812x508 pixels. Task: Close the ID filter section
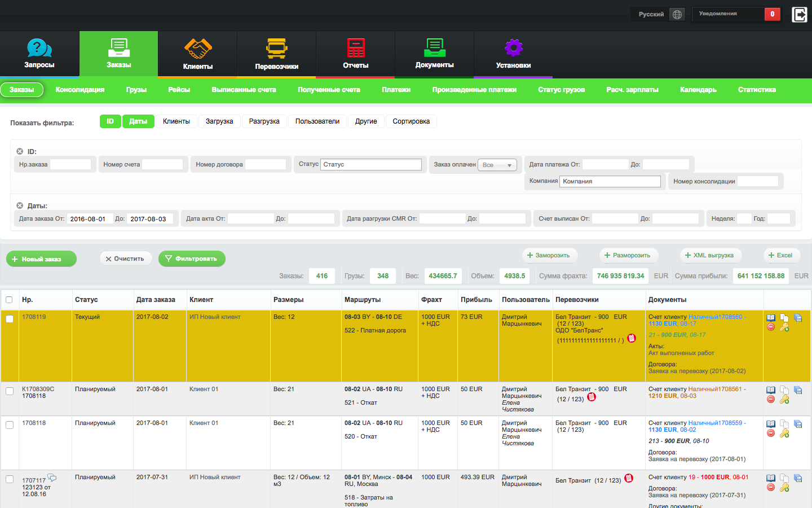coord(20,151)
